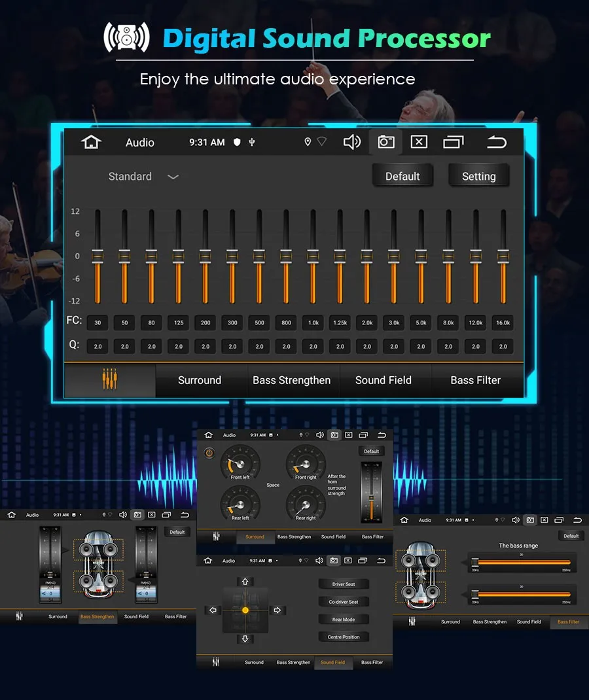Screen dimensions: 589x700
Task: Select the 8.0k frequency value in the FC row
Action: click(448, 323)
